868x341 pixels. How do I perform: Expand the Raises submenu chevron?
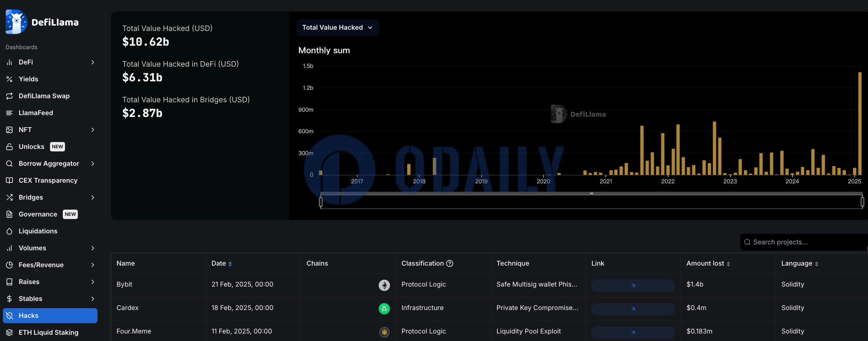[93, 282]
